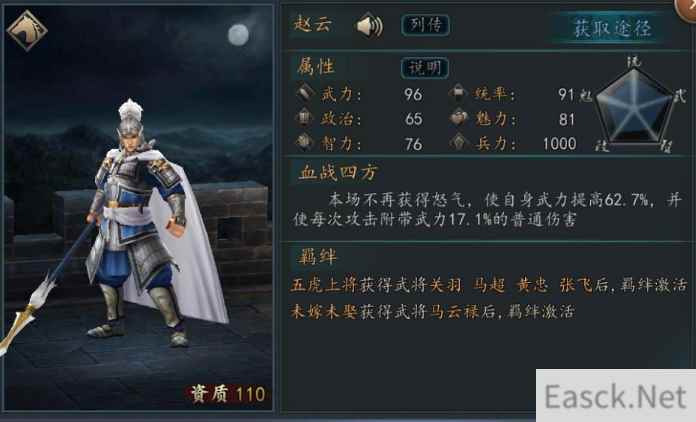Open general 关羽 from the bond list
The height and width of the screenshot is (422, 696).
point(446,285)
